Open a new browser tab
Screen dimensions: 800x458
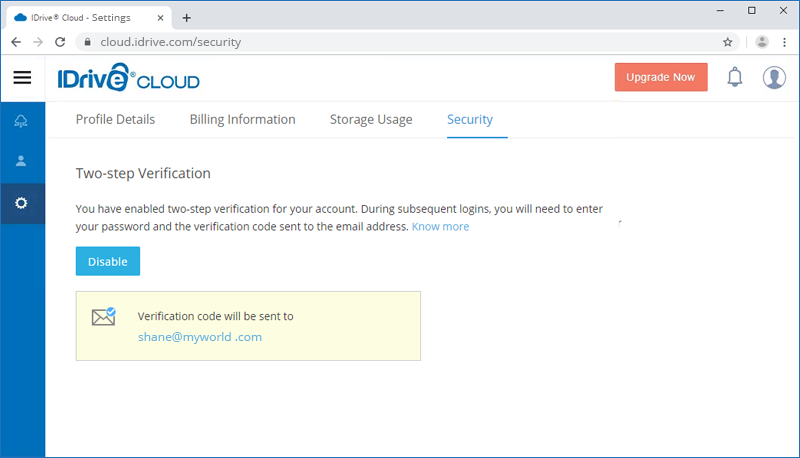[x=186, y=17]
